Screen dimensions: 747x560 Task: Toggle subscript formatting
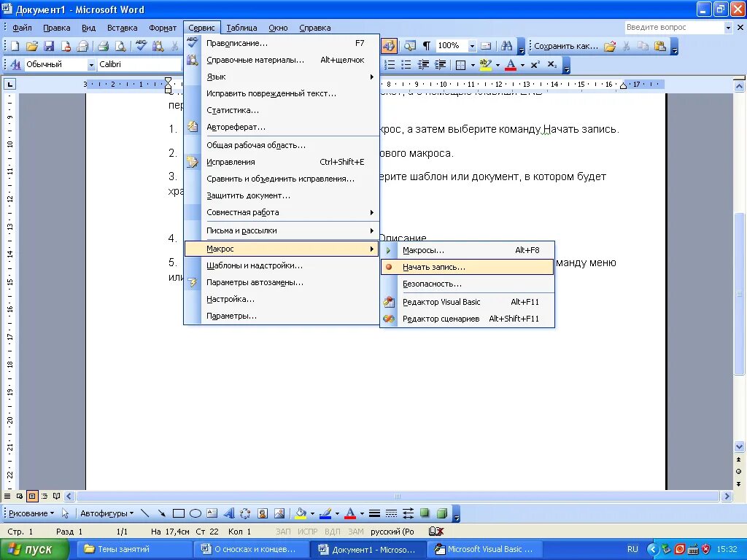[552, 64]
